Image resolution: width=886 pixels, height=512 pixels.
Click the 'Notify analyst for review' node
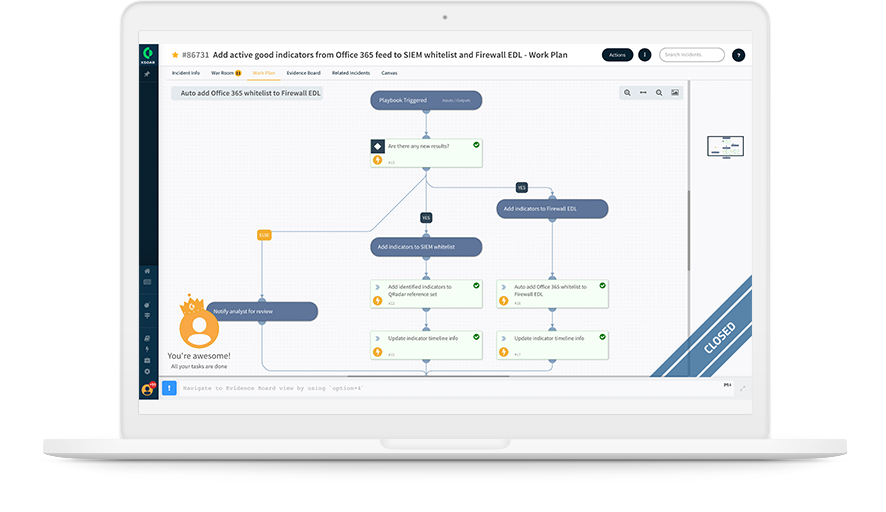262,311
